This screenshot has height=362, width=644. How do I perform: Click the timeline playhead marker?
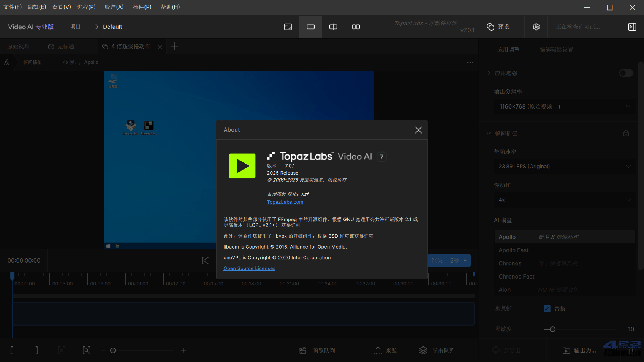12,275
